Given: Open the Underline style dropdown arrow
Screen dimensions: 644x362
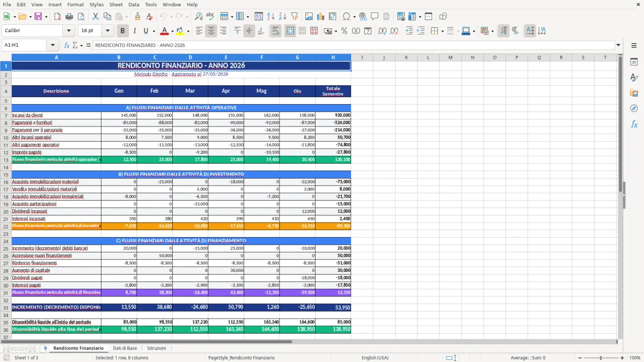Looking at the screenshot, I should pyautogui.click(x=153, y=31).
